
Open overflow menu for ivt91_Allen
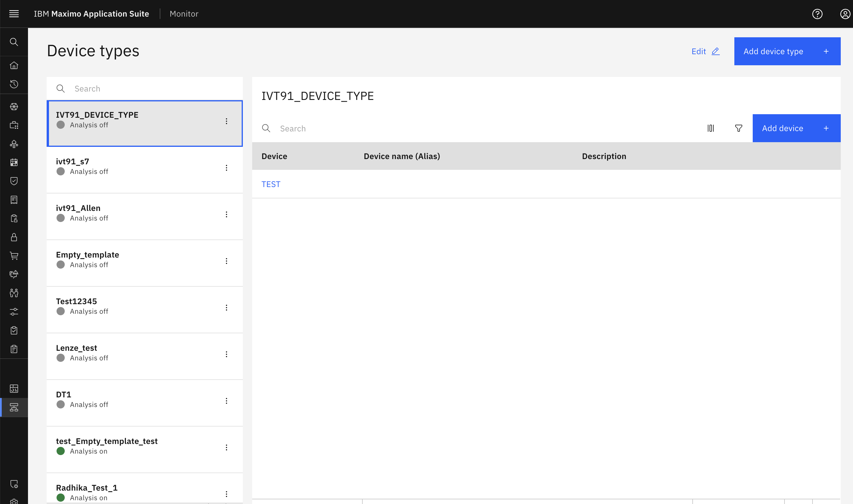226,214
